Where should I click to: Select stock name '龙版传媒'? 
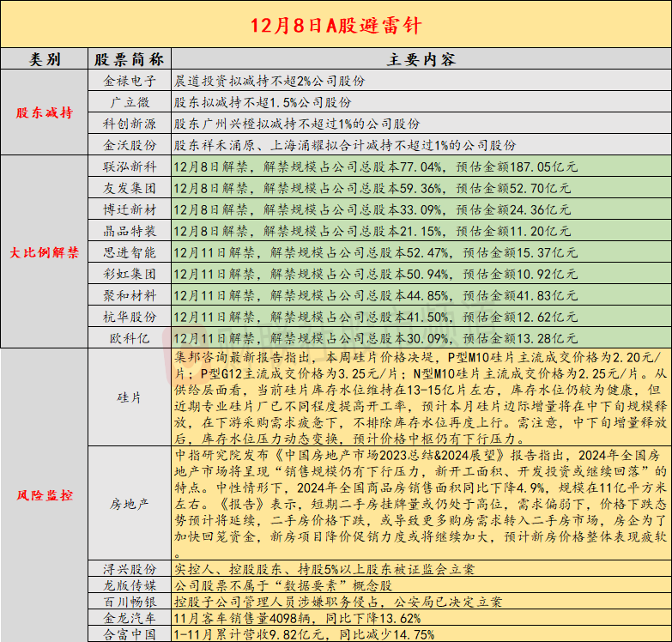130,585
